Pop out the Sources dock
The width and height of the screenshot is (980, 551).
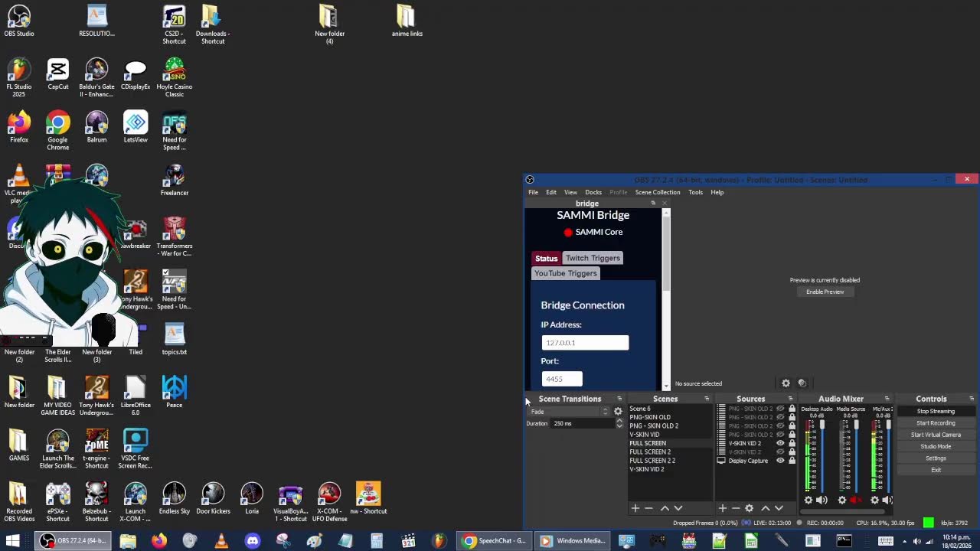click(790, 399)
